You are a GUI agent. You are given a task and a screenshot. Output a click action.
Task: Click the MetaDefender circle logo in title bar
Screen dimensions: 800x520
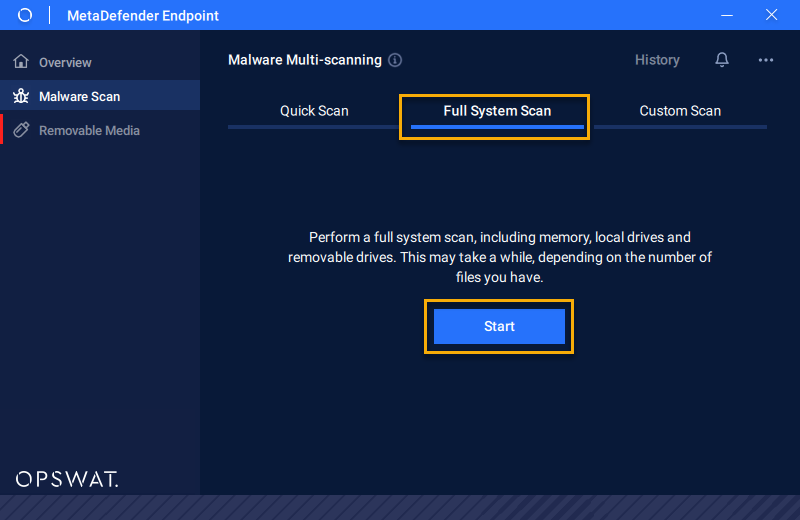tap(24, 15)
